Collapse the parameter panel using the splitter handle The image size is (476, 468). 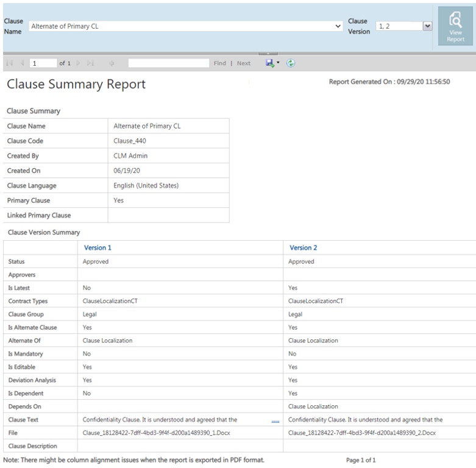pyautogui.click(x=268, y=54)
